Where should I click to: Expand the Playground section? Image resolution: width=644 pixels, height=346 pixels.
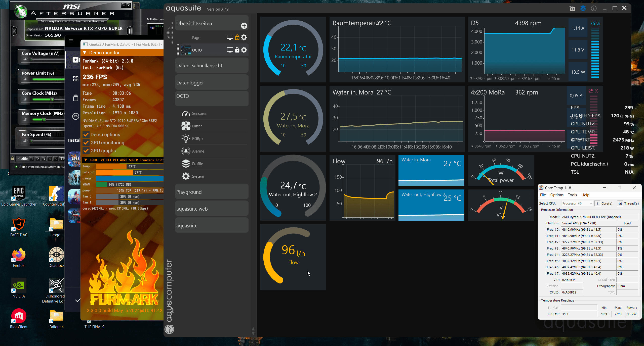[x=211, y=192]
